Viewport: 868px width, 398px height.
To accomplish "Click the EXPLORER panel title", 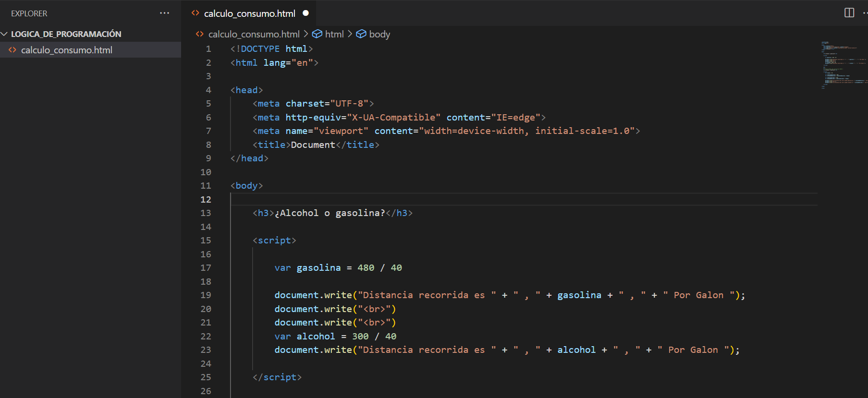I will point(29,13).
